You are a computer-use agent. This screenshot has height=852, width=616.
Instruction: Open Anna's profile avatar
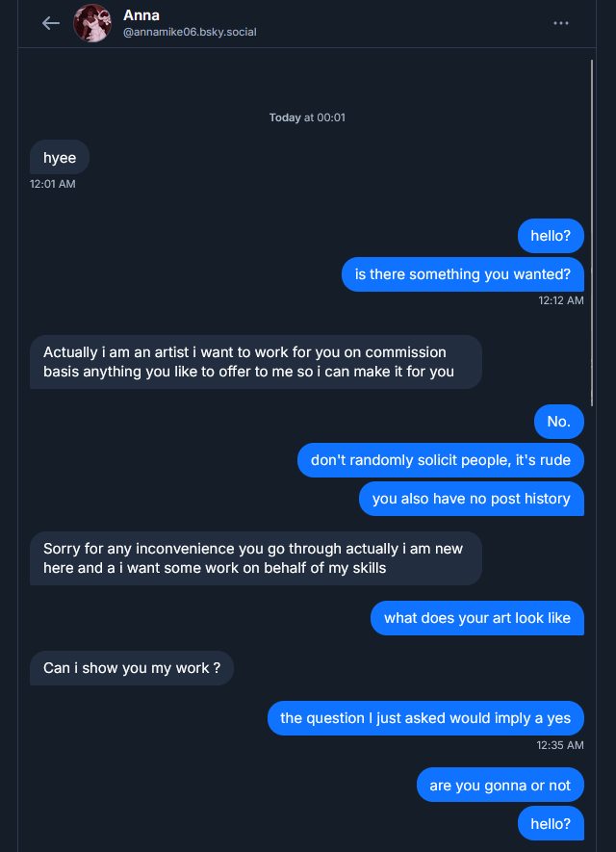coord(92,23)
